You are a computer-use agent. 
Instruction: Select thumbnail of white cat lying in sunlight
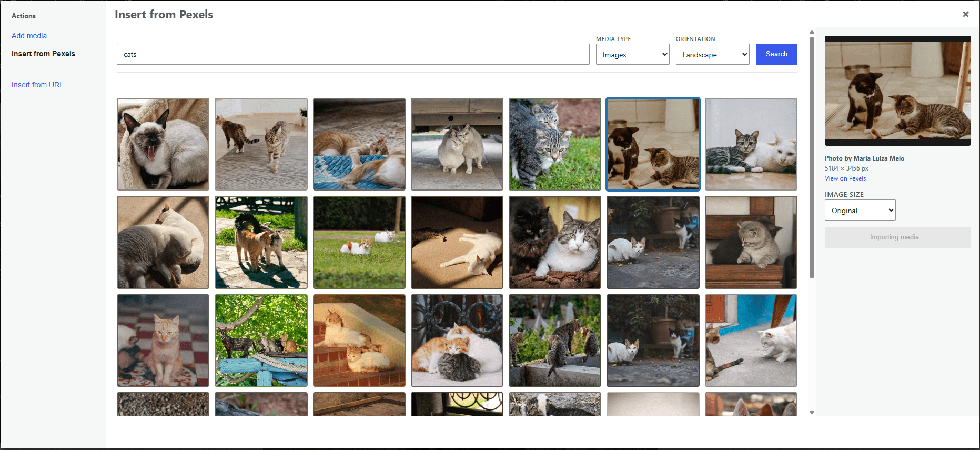click(x=457, y=242)
